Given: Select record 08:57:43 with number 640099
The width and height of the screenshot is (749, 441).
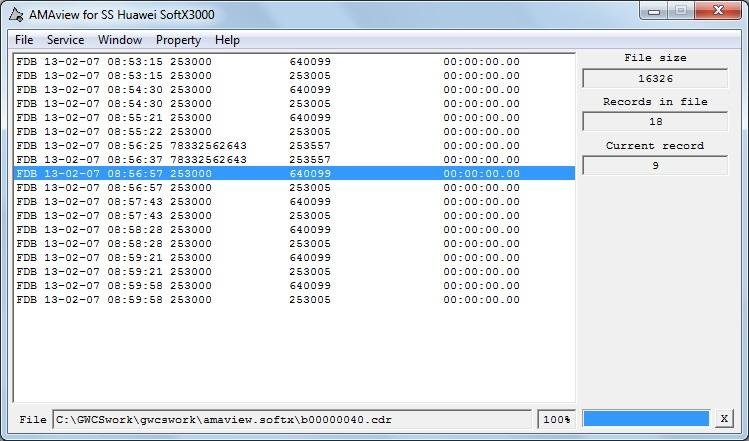Looking at the screenshot, I should point(294,202).
